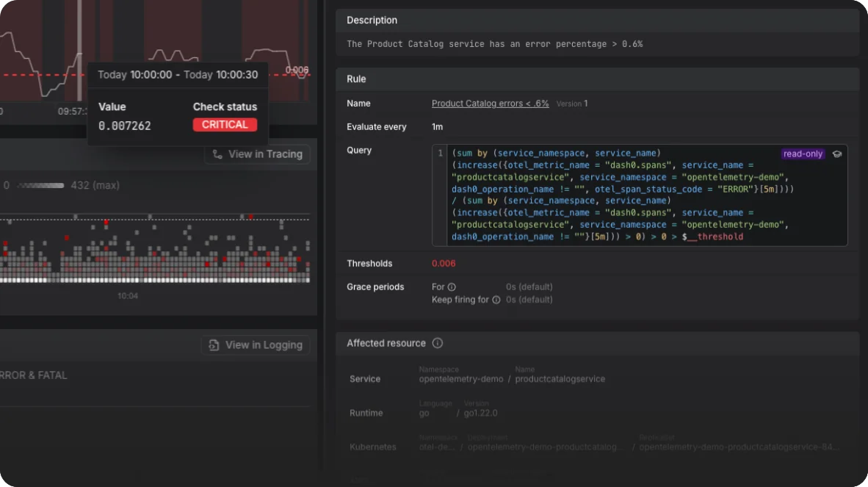Click the 0.006 threshold label on the chart

coord(297,71)
